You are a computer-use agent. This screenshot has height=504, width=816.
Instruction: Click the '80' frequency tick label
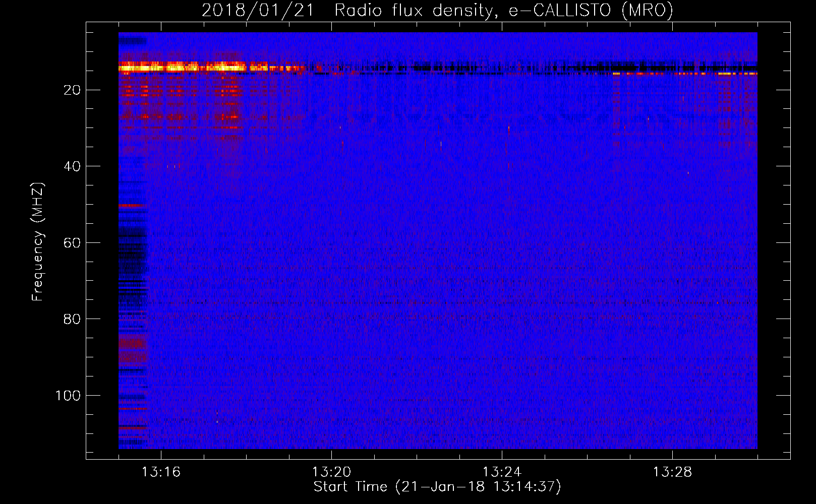pos(72,319)
